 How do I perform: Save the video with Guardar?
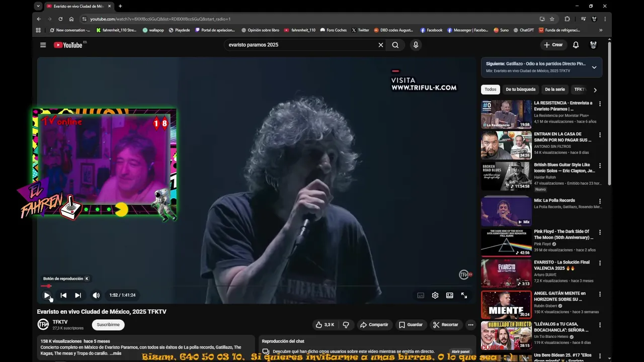coord(411,325)
